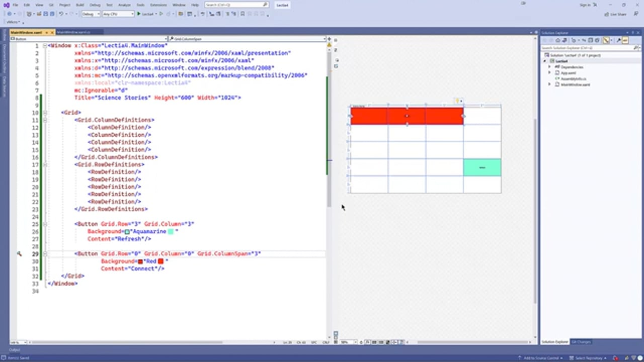Collapse the Grid.ColumnDefinitions code block
The image size is (644, 362).
45,120
